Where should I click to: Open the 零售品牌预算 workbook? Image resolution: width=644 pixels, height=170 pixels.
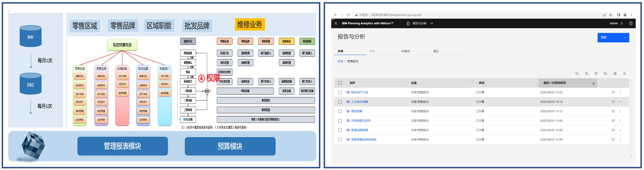359,130
